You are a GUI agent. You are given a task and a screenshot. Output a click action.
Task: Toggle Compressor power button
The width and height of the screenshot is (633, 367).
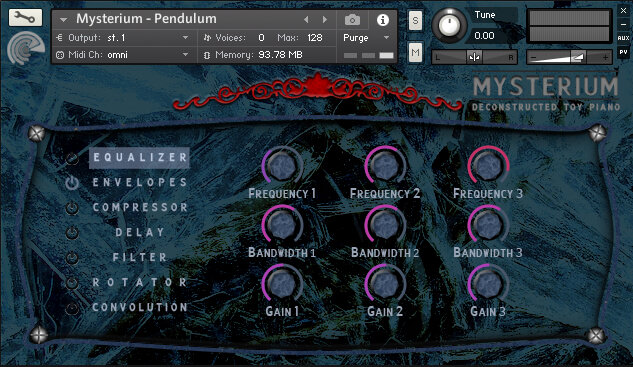(x=72, y=208)
